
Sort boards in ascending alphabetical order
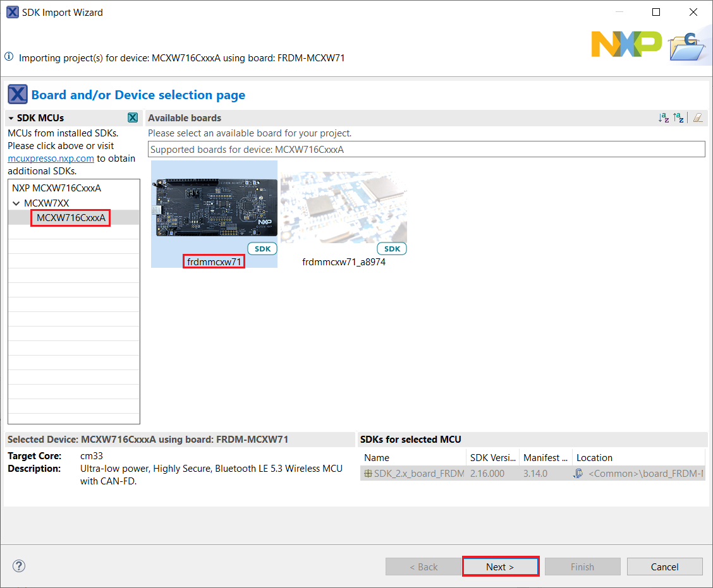[x=663, y=117]
